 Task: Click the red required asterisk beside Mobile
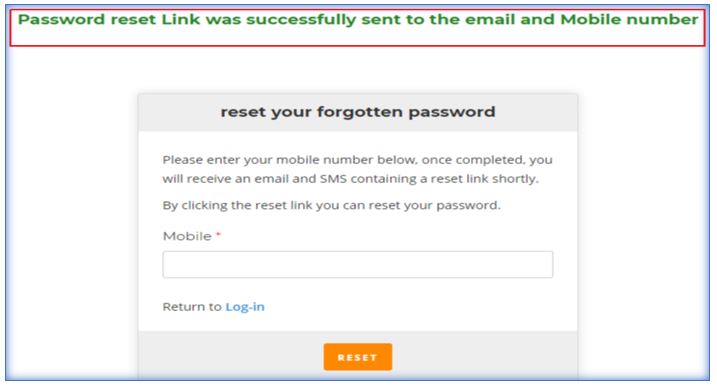pyautogui.click(x=218, y=235)
